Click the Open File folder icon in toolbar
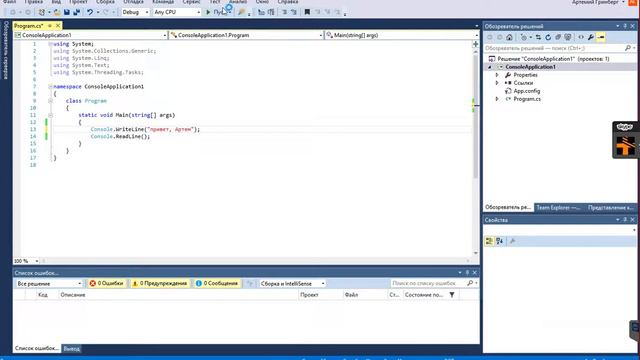 (x=57, y=12)
